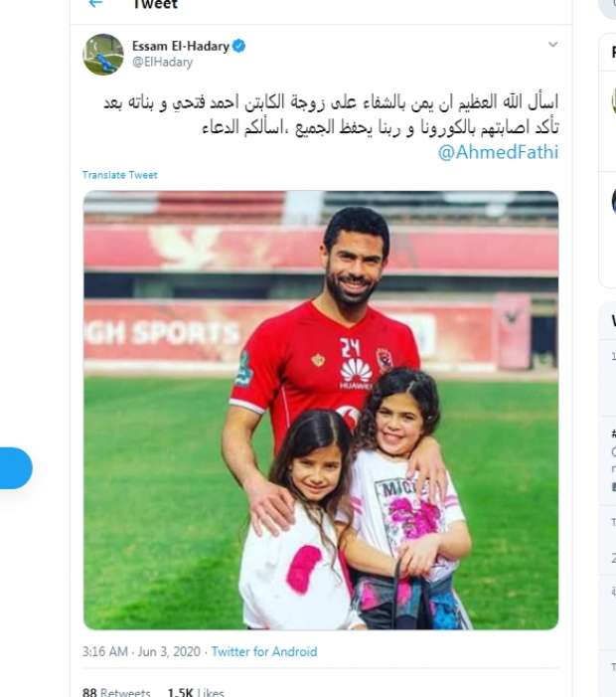
Task: Click the back arrow beside Tweet
Action: pos(96,4)
